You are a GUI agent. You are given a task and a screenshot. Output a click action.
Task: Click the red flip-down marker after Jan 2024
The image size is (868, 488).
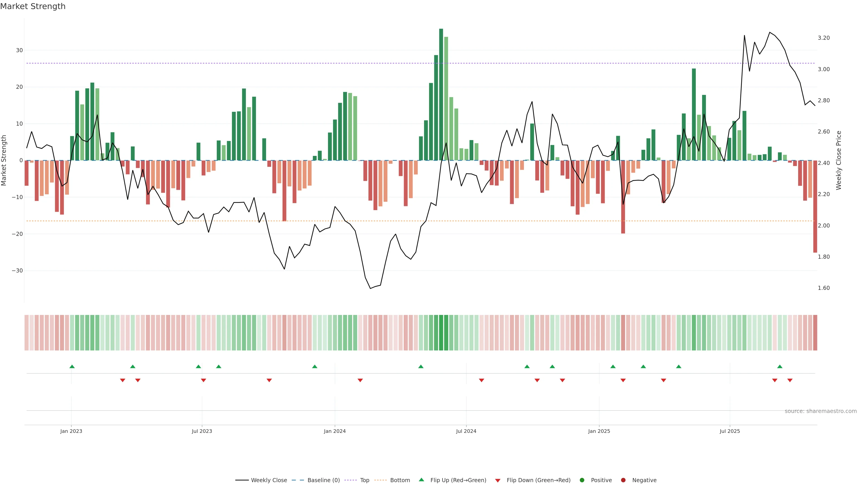pos(360,380)
